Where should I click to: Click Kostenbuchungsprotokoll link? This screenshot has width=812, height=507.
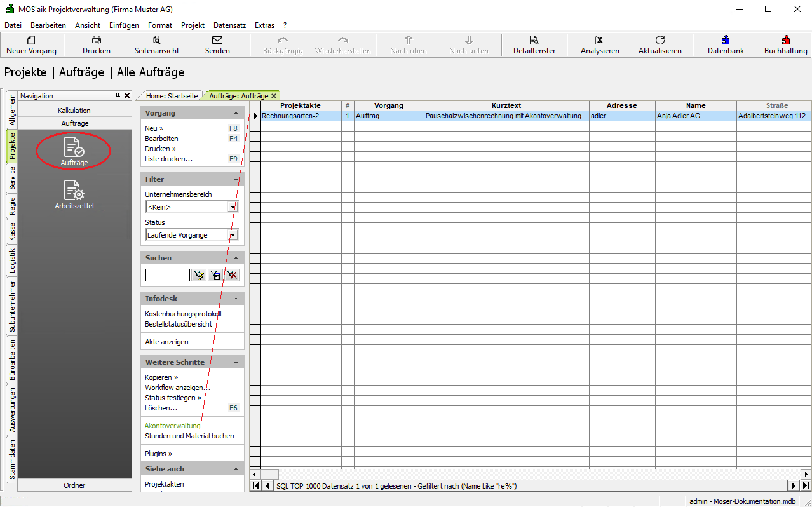tap(183, 314)
